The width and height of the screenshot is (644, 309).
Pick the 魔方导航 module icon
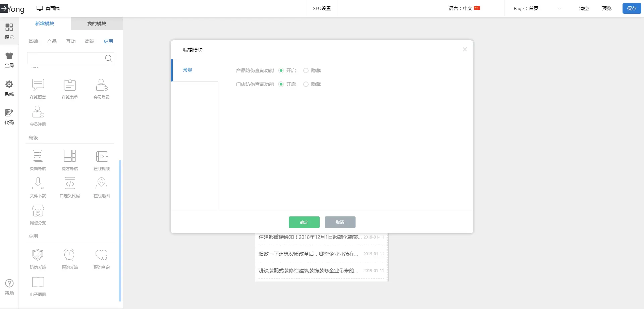tap(70, 156)
